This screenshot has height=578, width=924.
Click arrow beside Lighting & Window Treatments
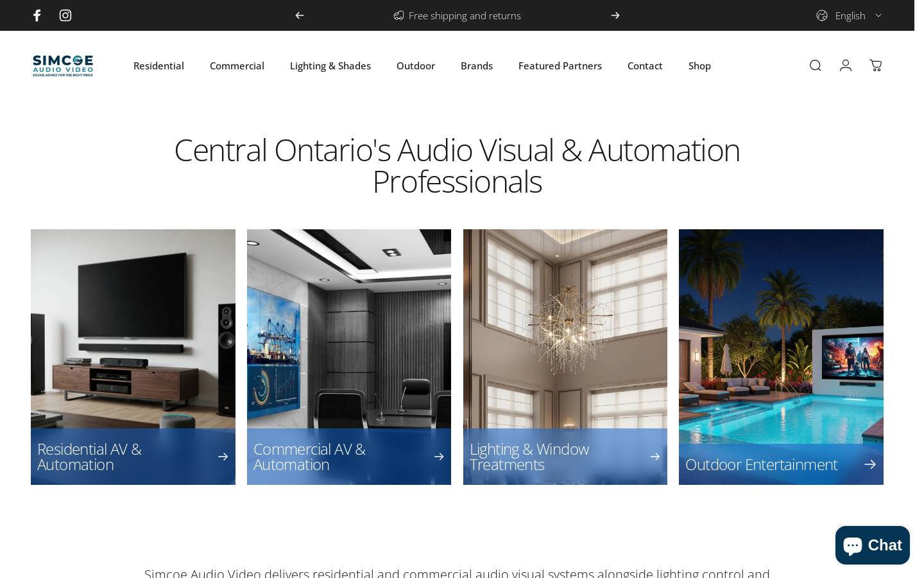[655, 457]
